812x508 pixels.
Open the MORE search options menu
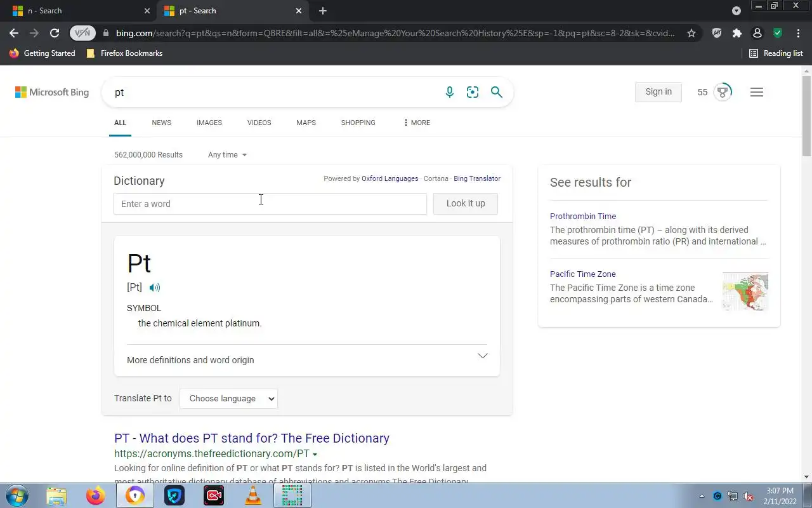pyautogui.click(x=417, y=123)
